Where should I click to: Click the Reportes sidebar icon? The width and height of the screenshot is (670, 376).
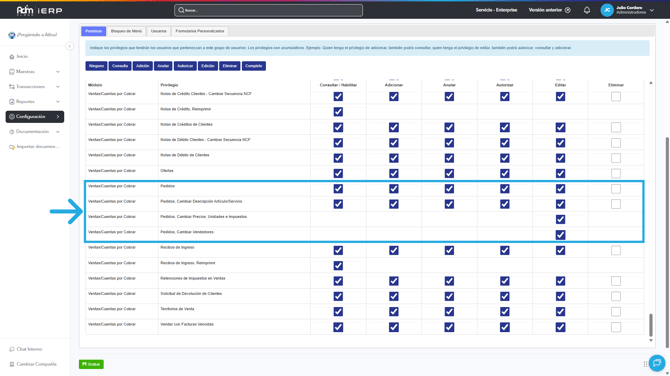tap(12, 102)
